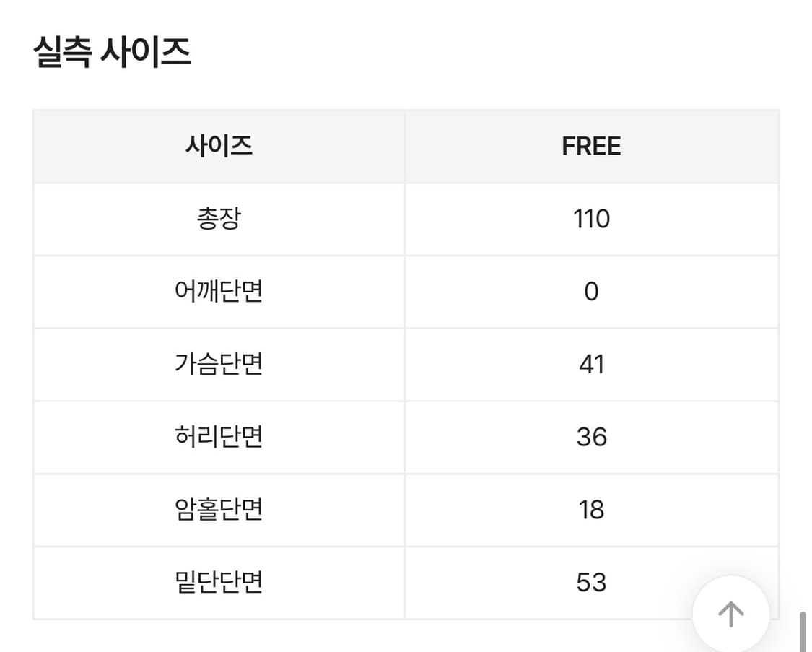Click the value 0 cell
Image resolution: width=812 pixels, height=652 pixels.
pos(592,292)
